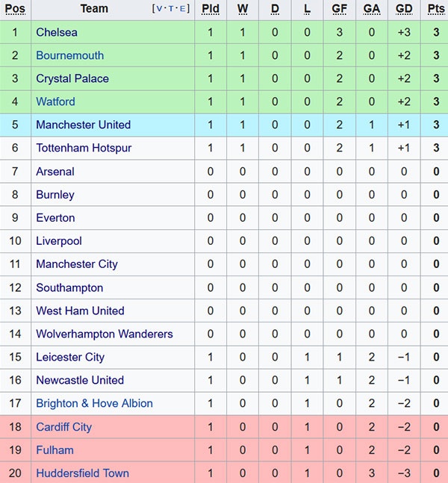Open the Tottenham Hotspur link
The height and width of the screenshot is (483, 448).
point(84,148)
